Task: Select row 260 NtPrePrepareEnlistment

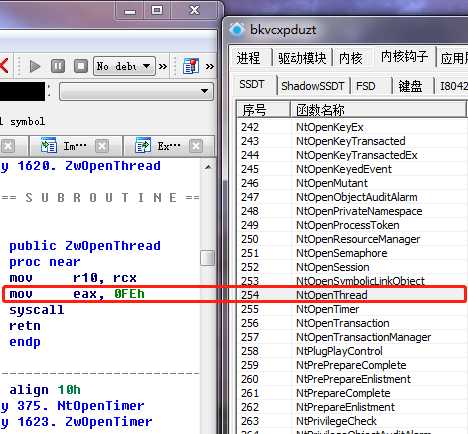Action: point(352,379)
